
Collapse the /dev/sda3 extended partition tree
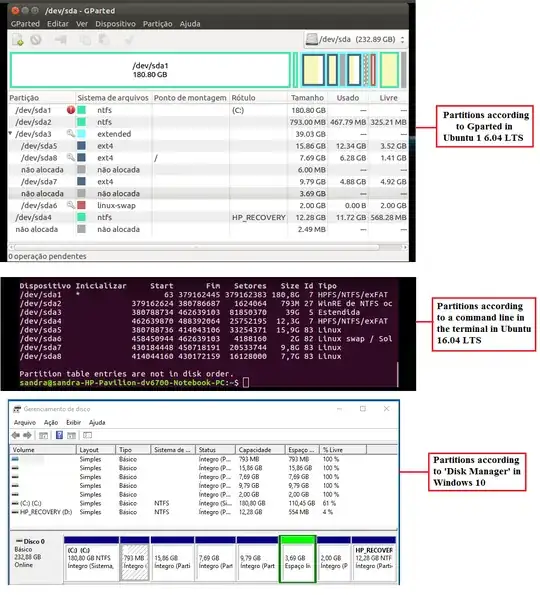pyautogui.click(x=11, y=134)
